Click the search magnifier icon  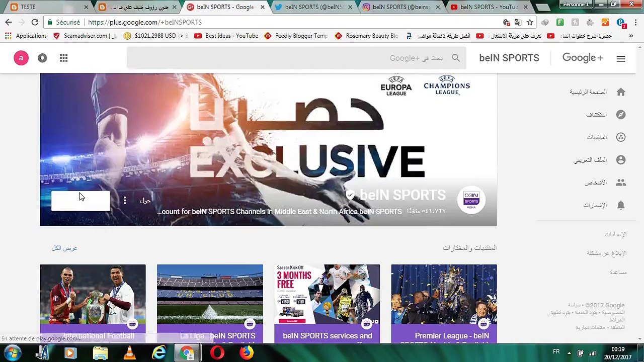click(x=456, y=58)
